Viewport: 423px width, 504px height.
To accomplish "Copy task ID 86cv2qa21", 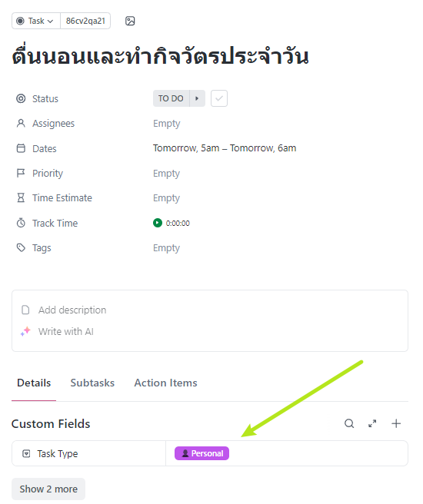I will (x=85, y=21).
